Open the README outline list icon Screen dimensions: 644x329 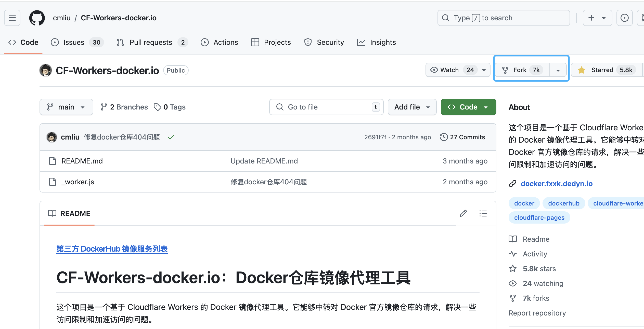click(483, 213)
